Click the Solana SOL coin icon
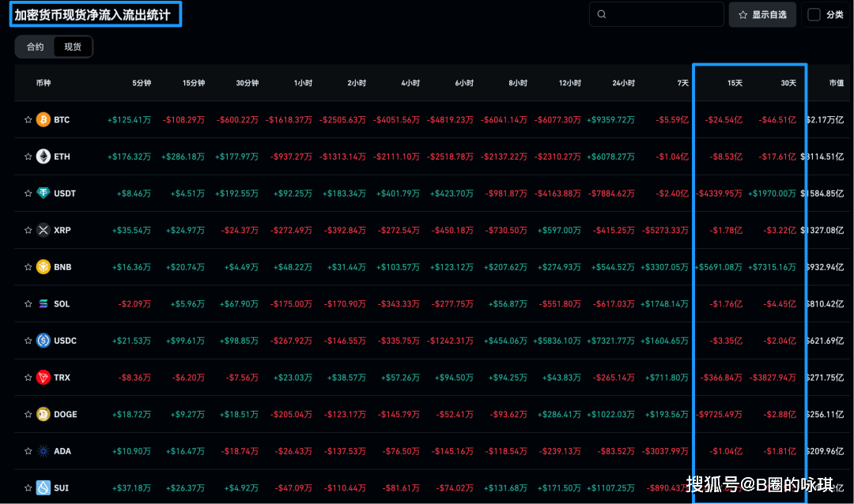 pos(43,304)
